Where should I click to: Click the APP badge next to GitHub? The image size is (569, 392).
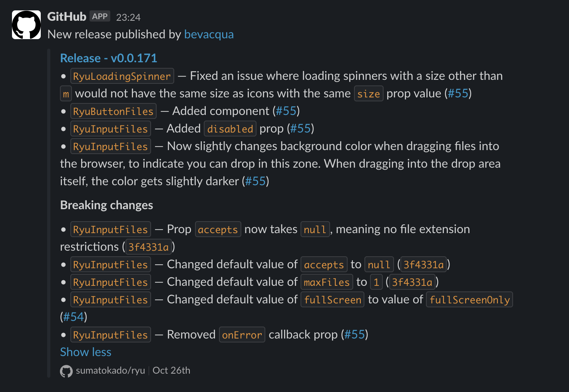click(x=99, y=16)
